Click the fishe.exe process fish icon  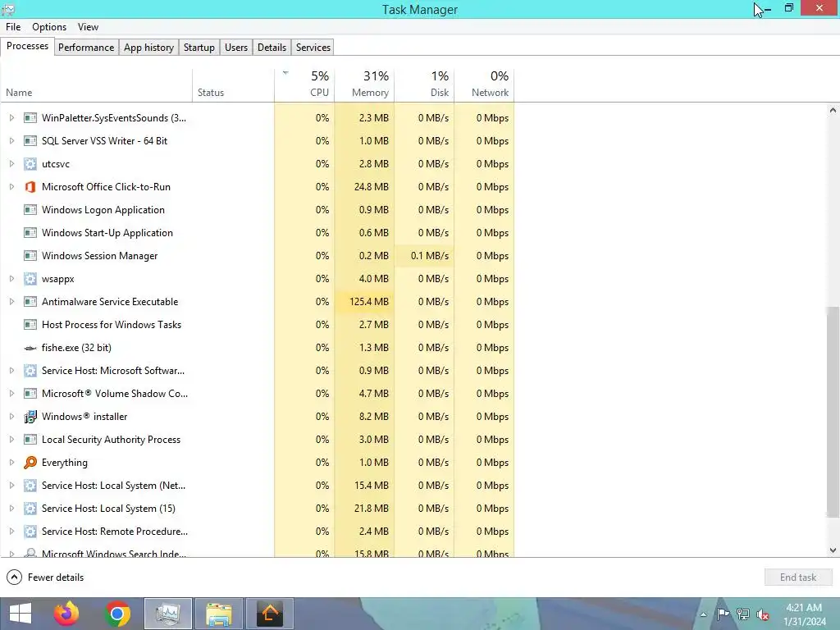(30, 348)
